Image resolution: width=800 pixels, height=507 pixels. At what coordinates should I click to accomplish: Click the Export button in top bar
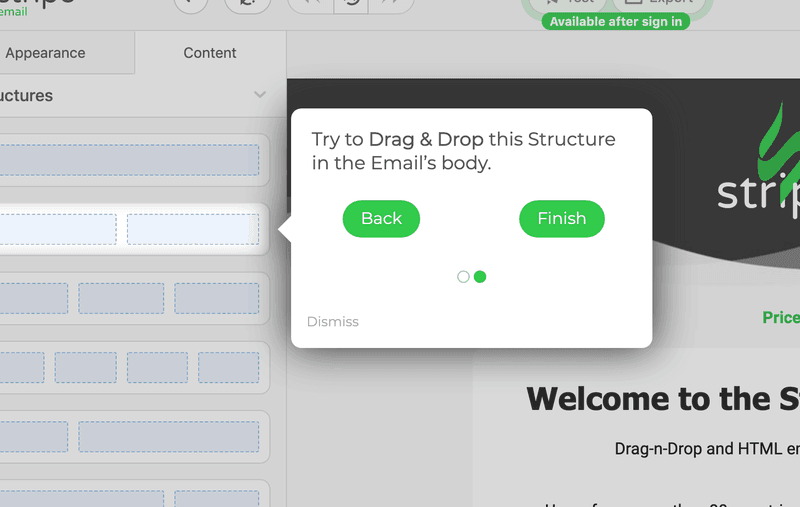click(x=658, y=3)
